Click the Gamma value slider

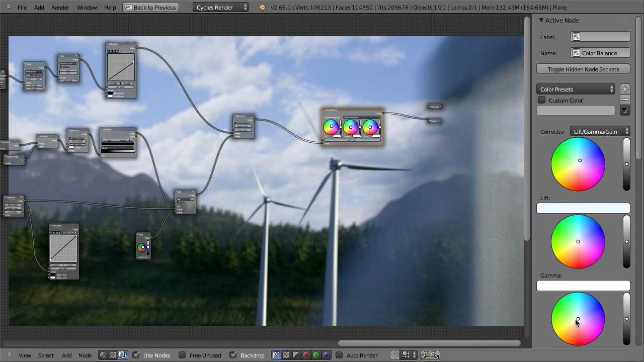click(626, 242)
